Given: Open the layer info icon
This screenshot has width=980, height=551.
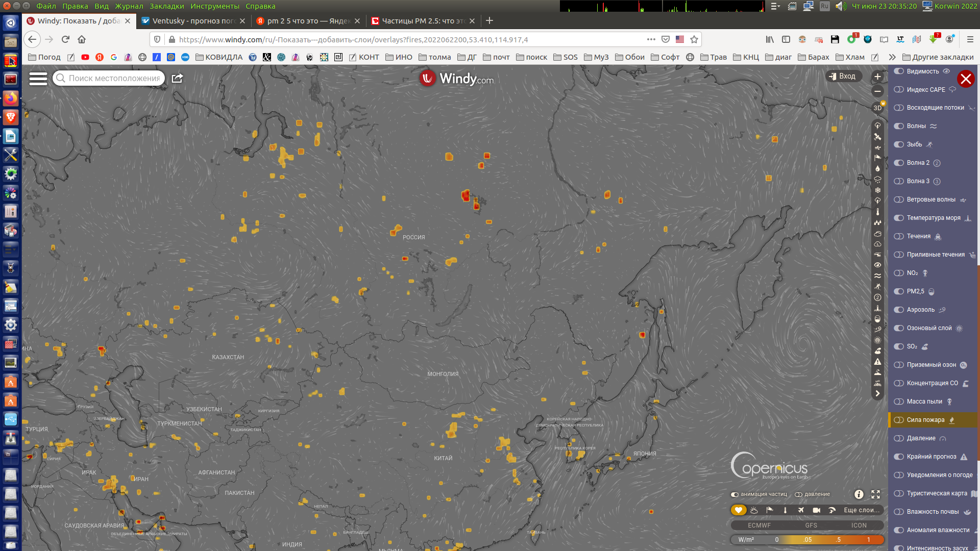Looking at the screenshot, I should point(859,494).
